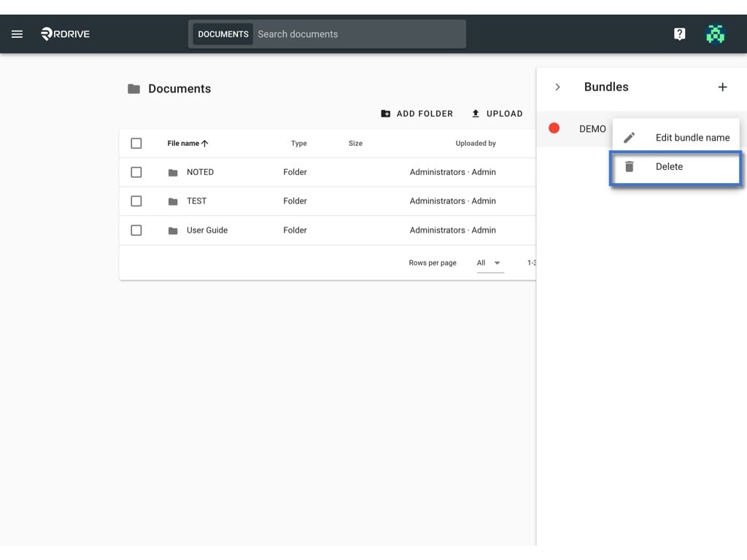Toggle the select-all header checkbox
747x560 pixels.
tap(136, 144)
